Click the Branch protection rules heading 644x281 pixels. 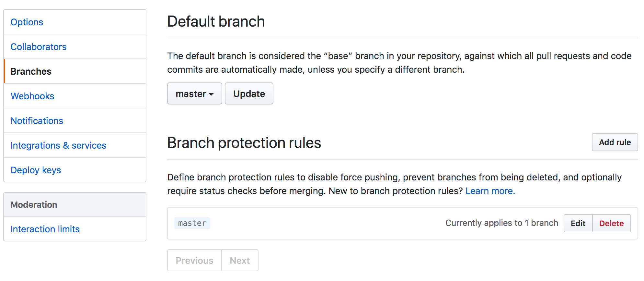pos(244,143)
